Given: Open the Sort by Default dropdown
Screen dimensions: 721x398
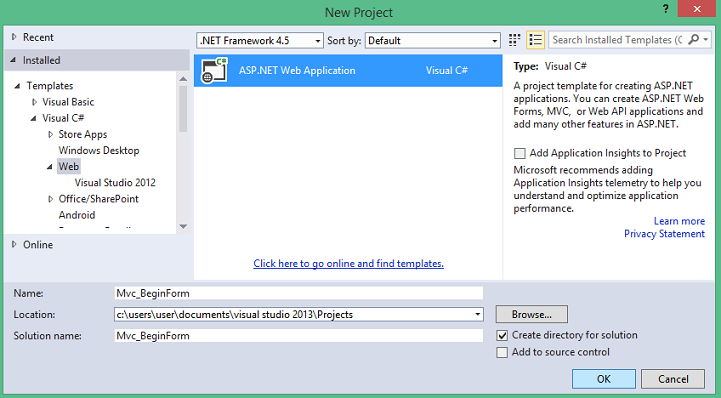Looking at the screenshot, I should pos(433,40).
